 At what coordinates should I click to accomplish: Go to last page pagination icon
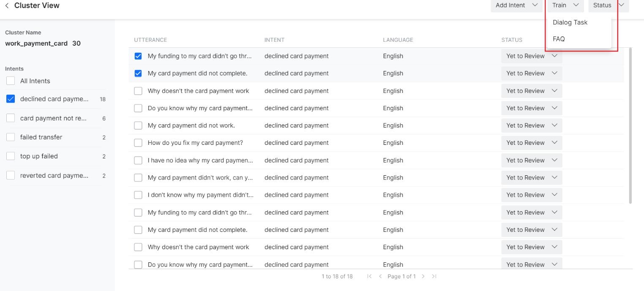click(x=434, y=276)
